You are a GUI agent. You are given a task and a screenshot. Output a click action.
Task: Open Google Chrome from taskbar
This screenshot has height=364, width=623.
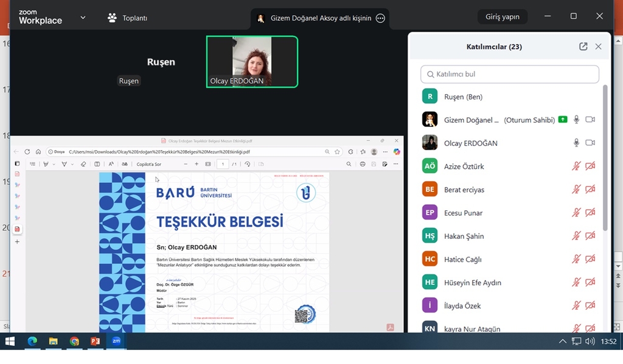74,342
